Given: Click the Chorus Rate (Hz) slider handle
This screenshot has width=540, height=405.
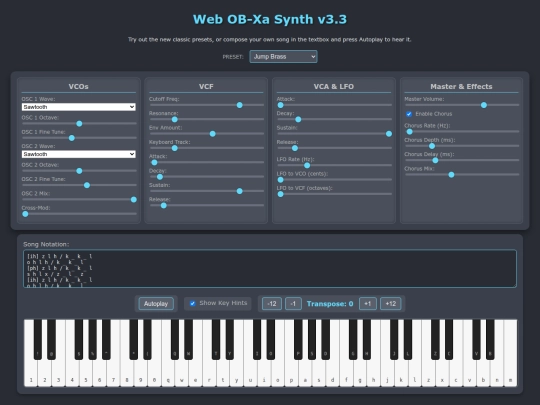Looking at the screenshot, I should coord(409,132).
